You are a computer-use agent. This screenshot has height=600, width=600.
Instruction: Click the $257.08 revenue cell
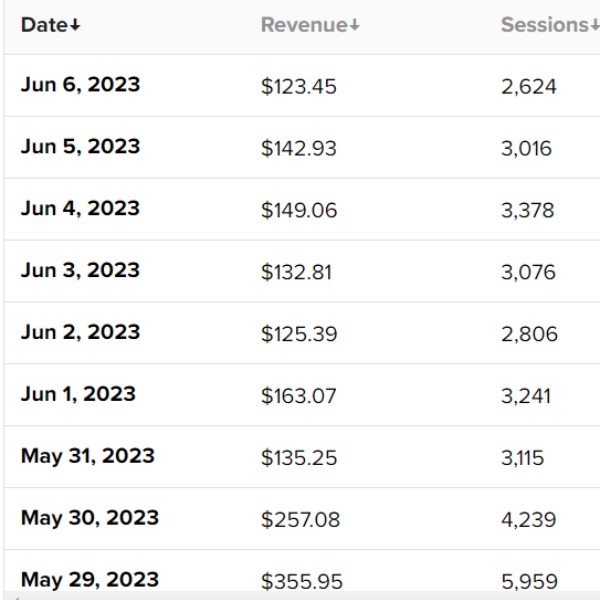[x=300, y=520]
